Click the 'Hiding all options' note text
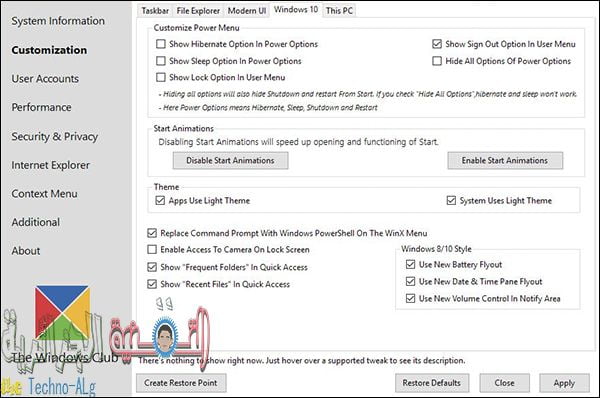The width and height of the screenshot is (600, 398). pos(368,94)
